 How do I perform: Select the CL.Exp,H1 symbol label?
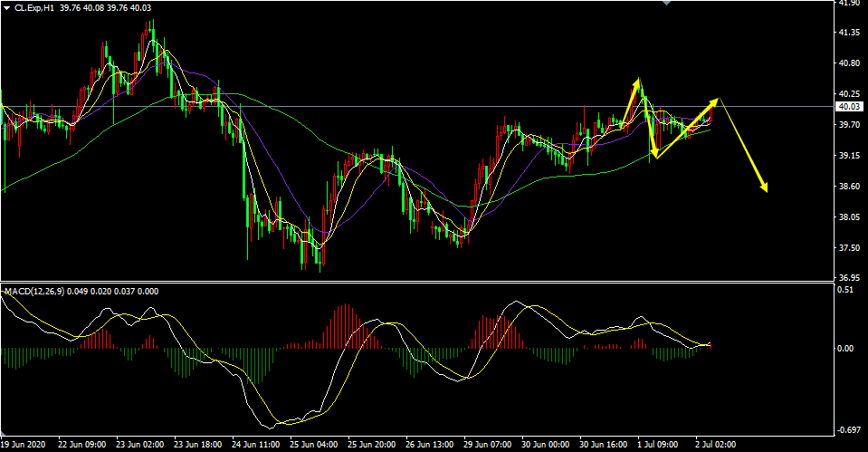coord(34,8)
